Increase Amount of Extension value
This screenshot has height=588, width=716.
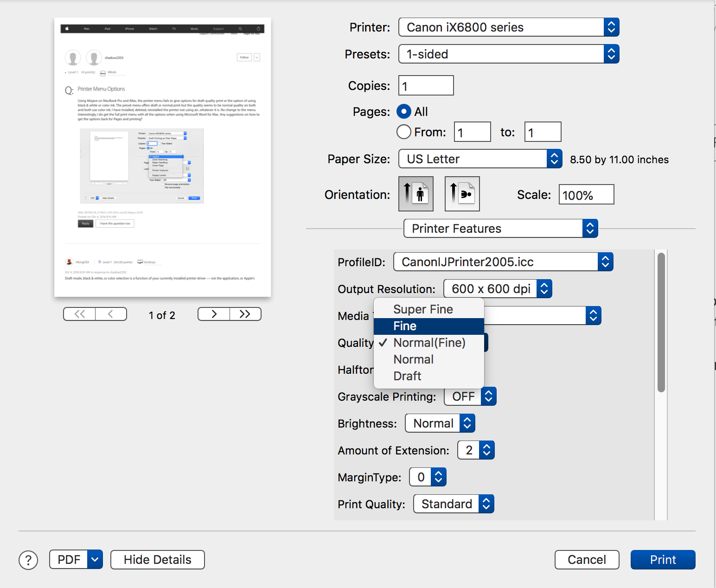(486, 447)
